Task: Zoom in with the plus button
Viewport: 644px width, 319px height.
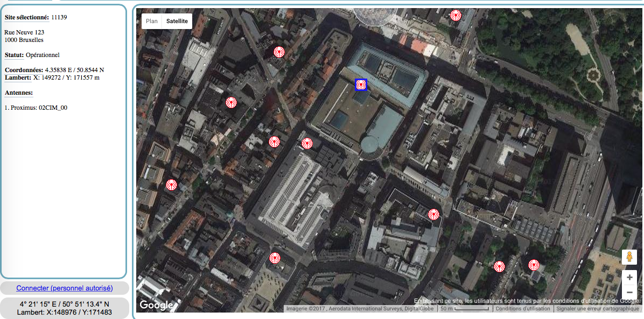Action: [x=629, y=277]
